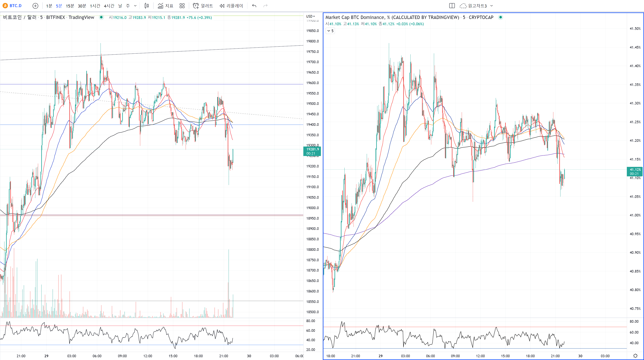The image size is (644, 360).
Task: Toggle the green market status dot on Bitfinex chart
Action: click(x=101, y=17)
